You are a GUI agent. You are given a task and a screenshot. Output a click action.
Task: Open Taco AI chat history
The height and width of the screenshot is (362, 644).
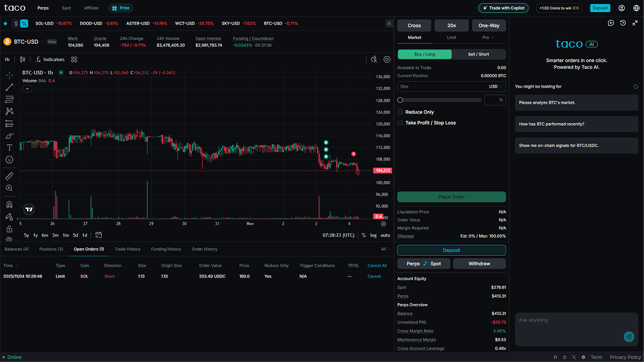623,23
